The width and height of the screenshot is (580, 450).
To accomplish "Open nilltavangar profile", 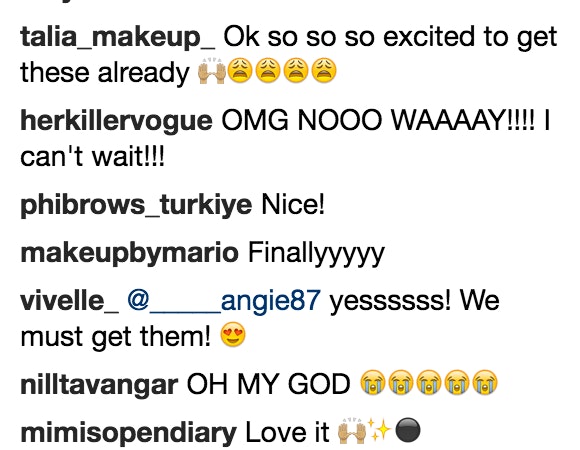I will [99, 385].
